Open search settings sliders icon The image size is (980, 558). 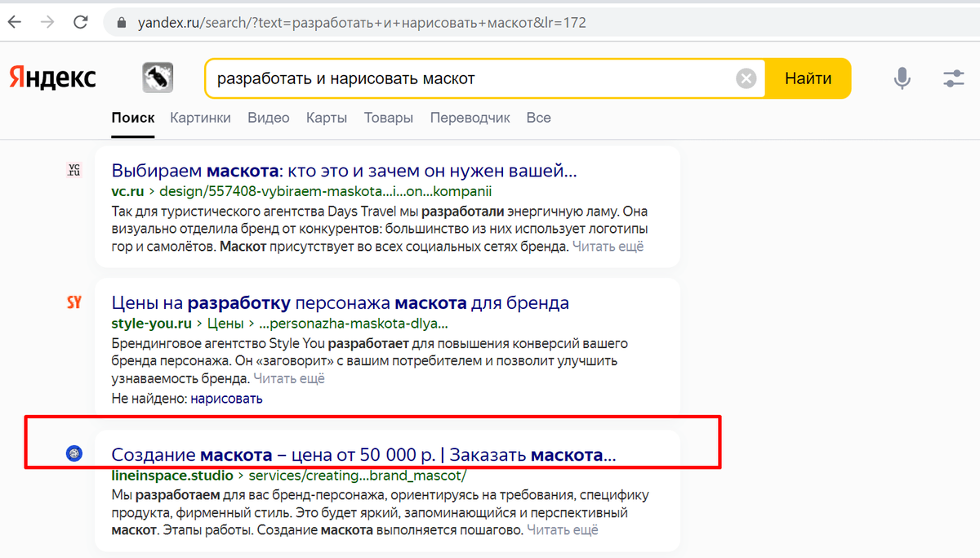coord(953,78)
